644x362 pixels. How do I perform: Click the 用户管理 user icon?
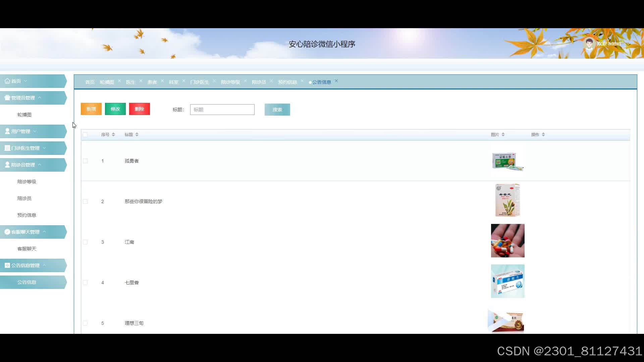7,131
